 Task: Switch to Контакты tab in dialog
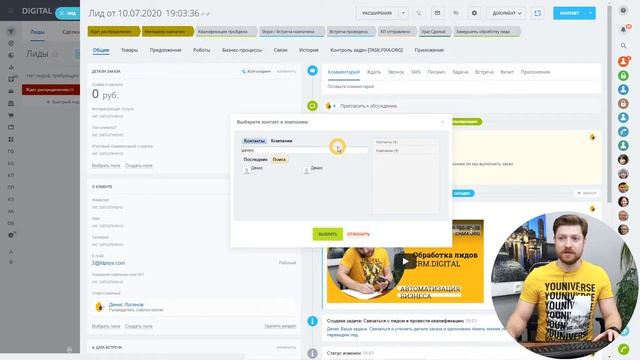tap(254, 141)
